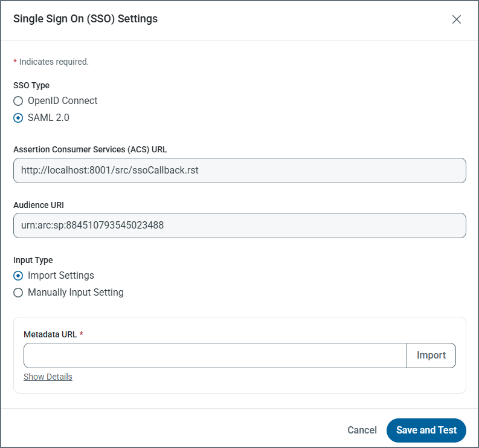Click the Input Type heading
479x448 pixels.
(x=33, y=260)
